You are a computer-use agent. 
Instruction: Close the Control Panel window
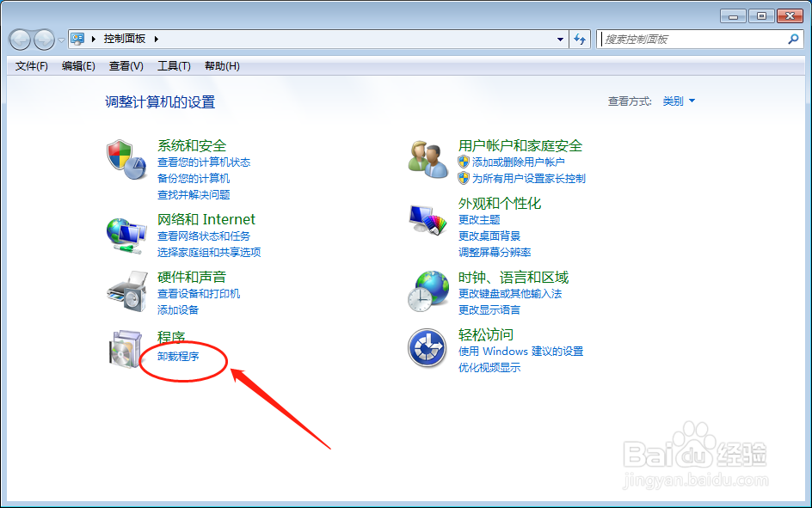point(790,16)
